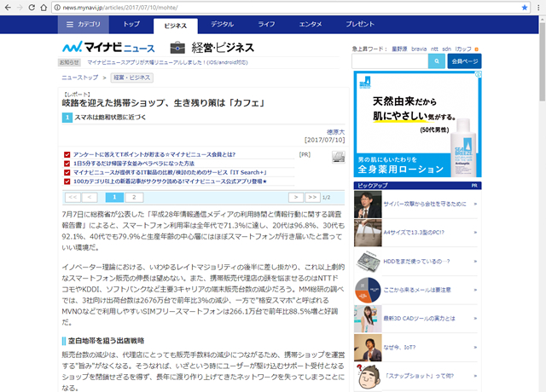Click the search magnifier button
Screen dimensions: 546x392
pyautogui.click(x=437, y=61)
